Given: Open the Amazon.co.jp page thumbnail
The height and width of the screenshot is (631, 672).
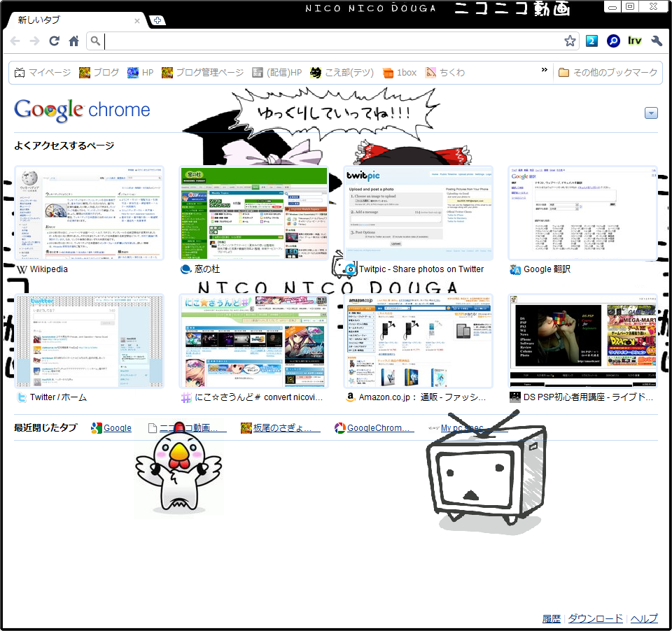Looking at the screenshot, I should (x=419, y=341).
